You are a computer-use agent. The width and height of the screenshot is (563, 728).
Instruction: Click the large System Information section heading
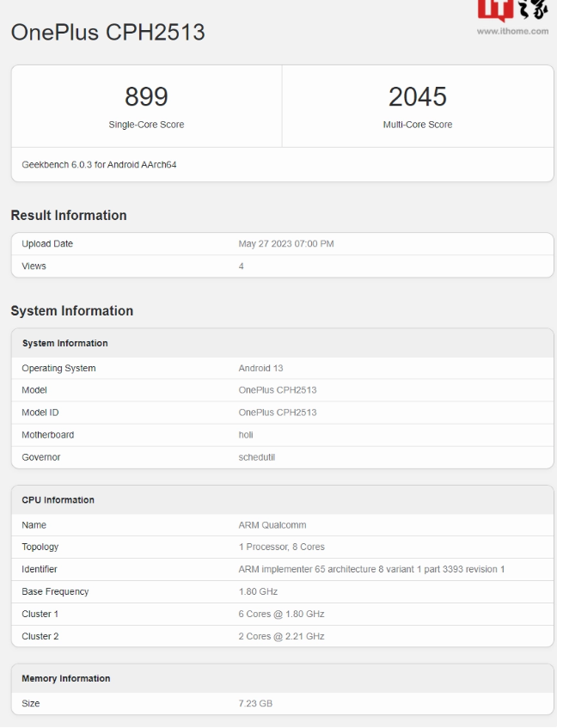tap(72, 310)
